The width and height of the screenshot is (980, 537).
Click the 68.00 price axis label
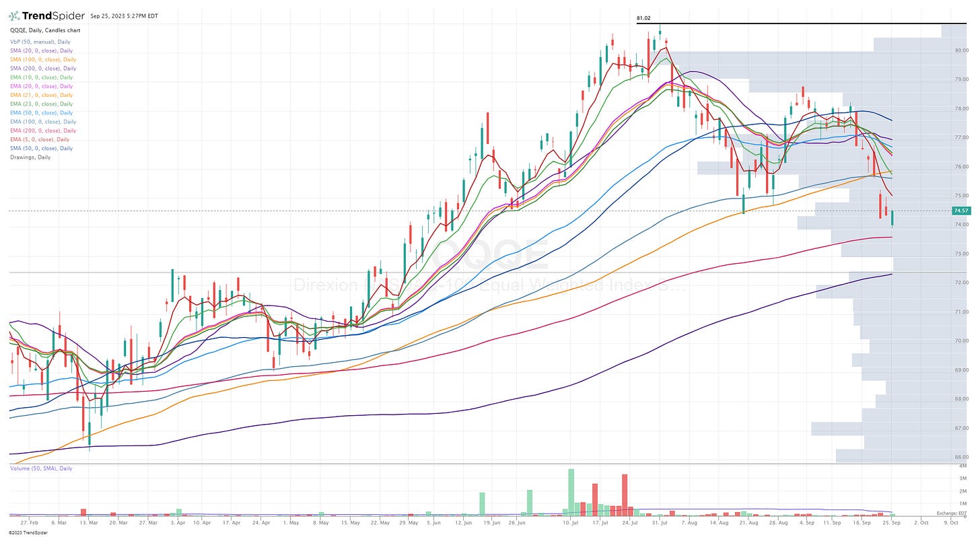pos(960,399)
